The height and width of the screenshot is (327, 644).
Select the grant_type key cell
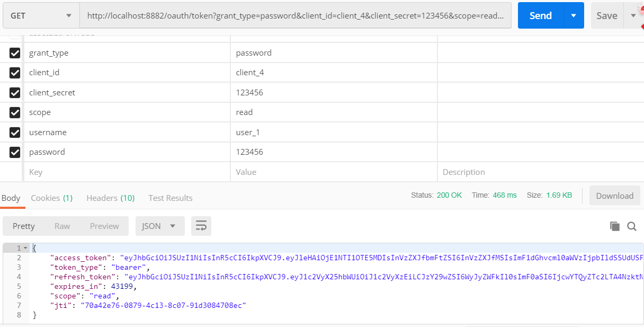pos(127,53)
